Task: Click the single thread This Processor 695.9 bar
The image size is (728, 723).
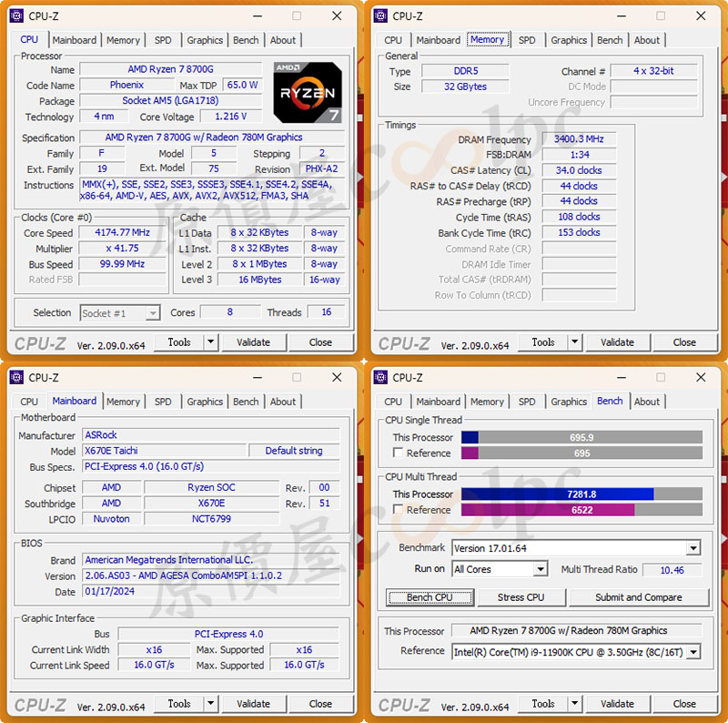Action: click(x=581, y=437)
